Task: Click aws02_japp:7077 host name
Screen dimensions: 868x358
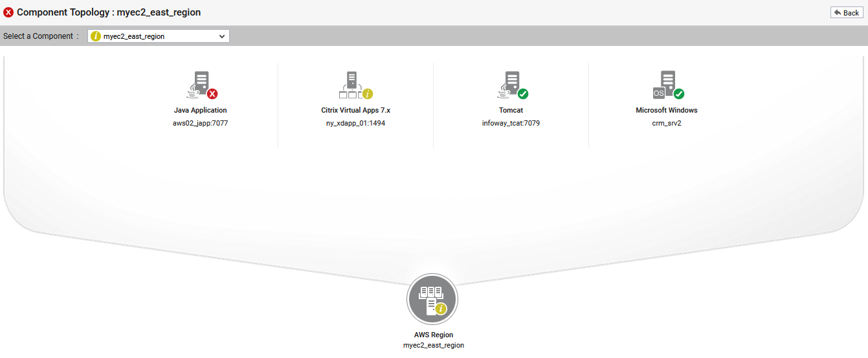Action: pyautogui.click(x=201, y=123)
